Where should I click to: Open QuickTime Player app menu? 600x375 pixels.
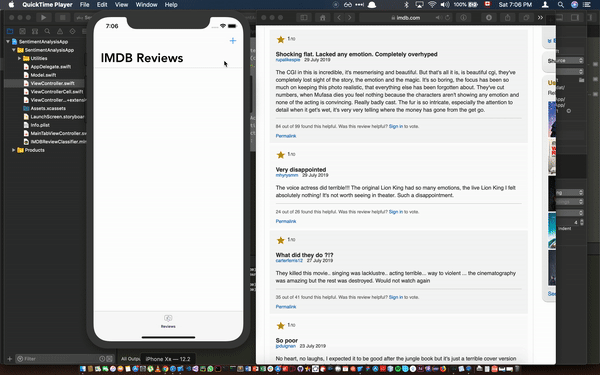pyautogui.click(x=47, y=5)
